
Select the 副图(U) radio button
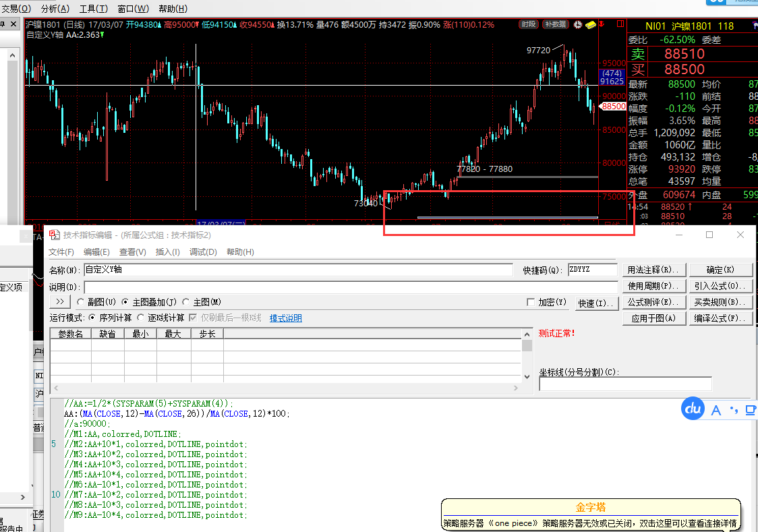point(81,302)
